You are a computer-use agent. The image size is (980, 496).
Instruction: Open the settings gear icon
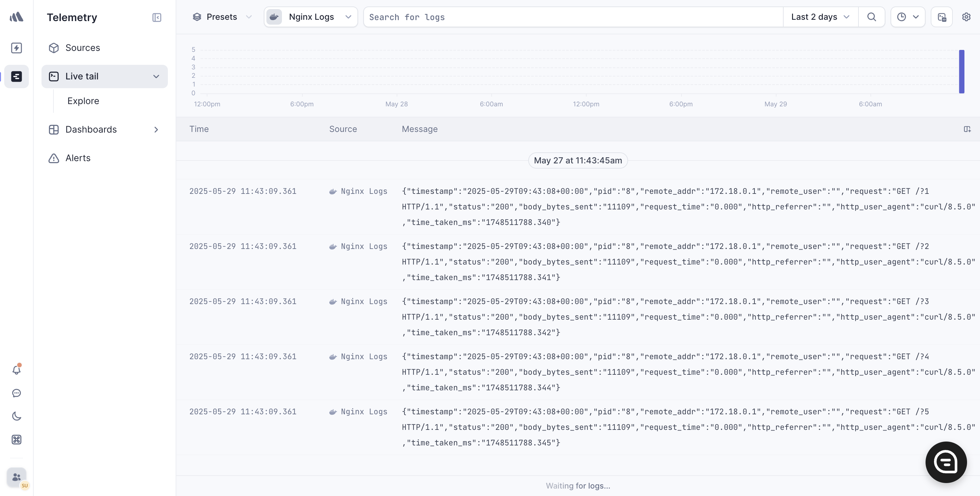[x=966, y=17]
